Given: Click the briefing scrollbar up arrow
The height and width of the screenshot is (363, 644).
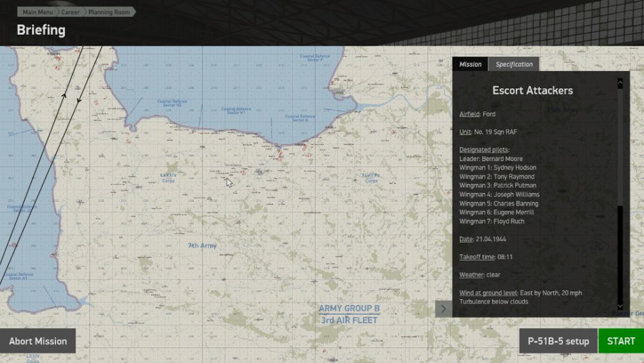Looking at the screenshot, I should (x=620, y=83).
